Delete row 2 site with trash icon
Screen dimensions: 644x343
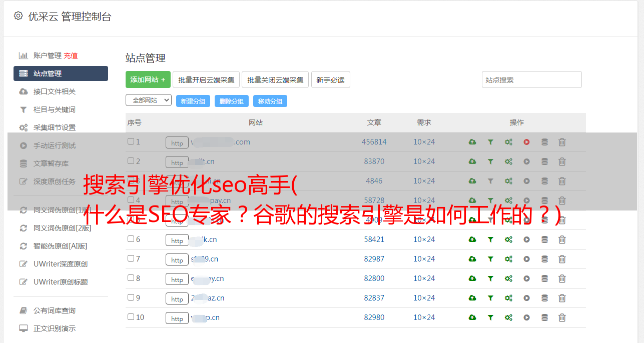point(562,161)
